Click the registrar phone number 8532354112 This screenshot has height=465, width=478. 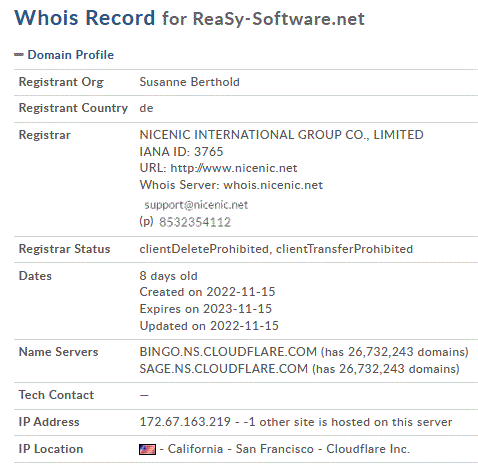point(195,222)
